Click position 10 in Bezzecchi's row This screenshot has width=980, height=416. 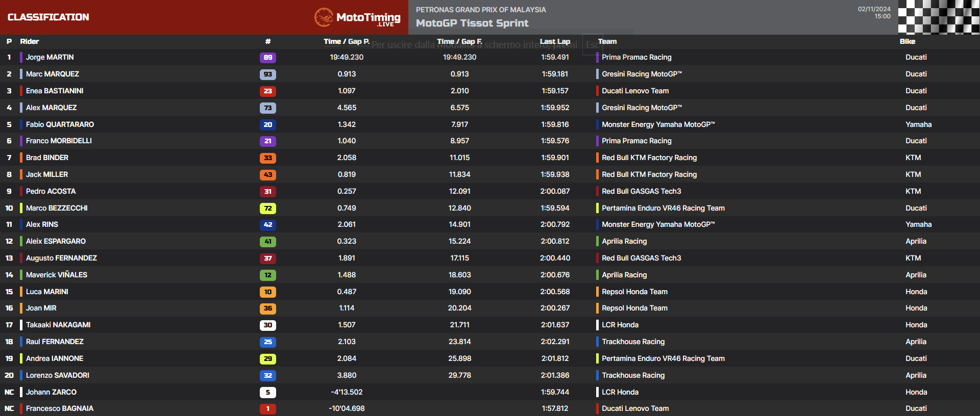[9, 208]
